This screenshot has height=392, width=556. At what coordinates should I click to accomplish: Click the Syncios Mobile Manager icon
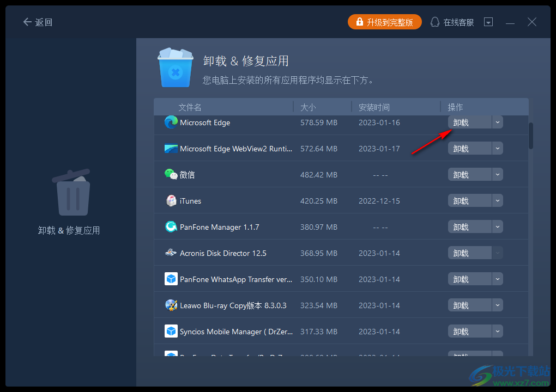(x=171, y=332)
